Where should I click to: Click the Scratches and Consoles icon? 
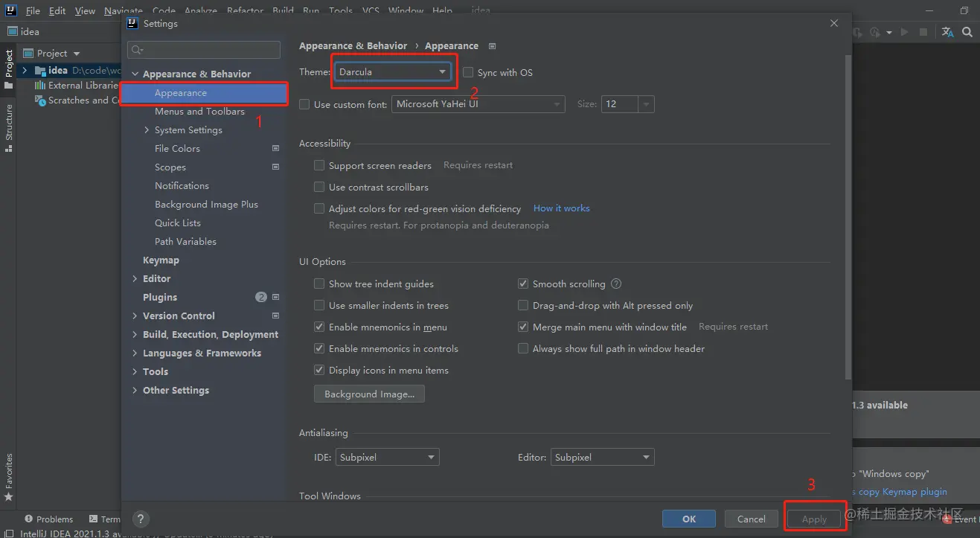pos(40,100)
